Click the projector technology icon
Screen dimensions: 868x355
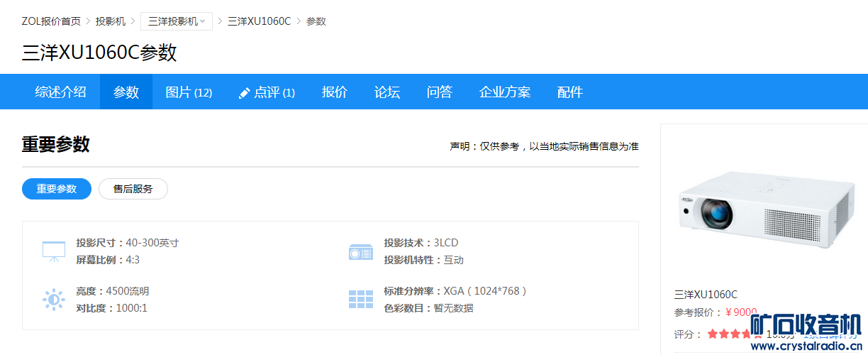(361, 251)
